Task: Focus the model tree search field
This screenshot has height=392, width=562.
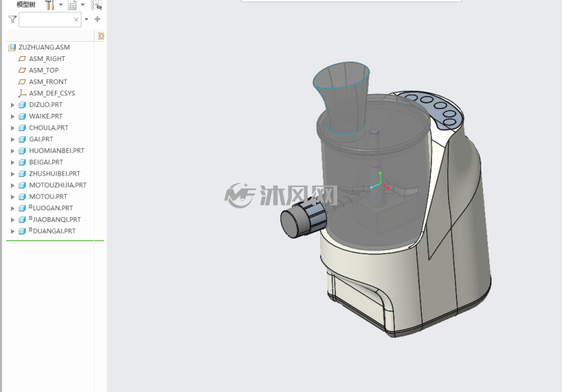Action: click(x=50, y=19)
